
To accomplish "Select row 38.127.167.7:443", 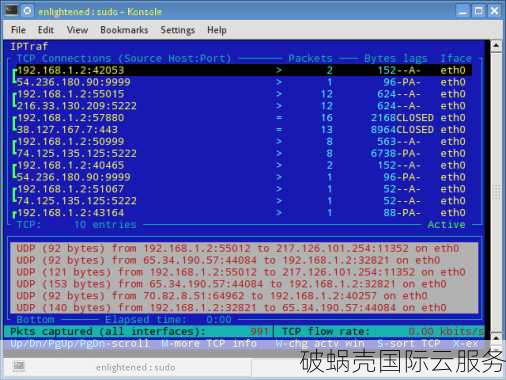I will [242, 130].
